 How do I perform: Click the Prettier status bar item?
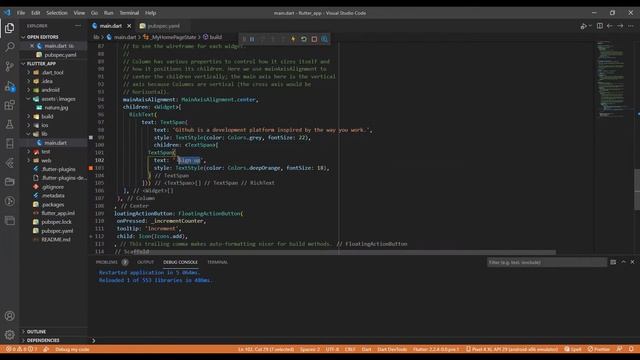click(598, 349)
